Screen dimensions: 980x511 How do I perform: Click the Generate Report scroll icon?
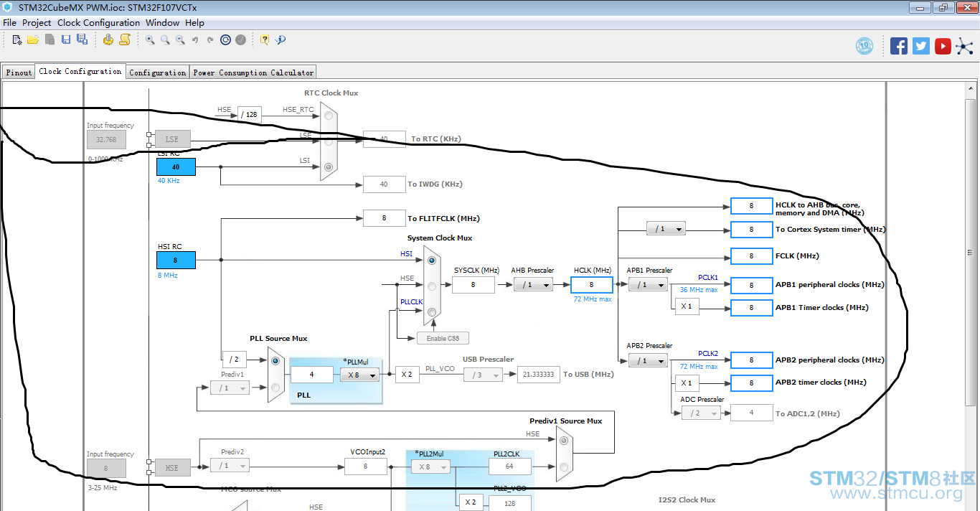[x=125, y=39]
